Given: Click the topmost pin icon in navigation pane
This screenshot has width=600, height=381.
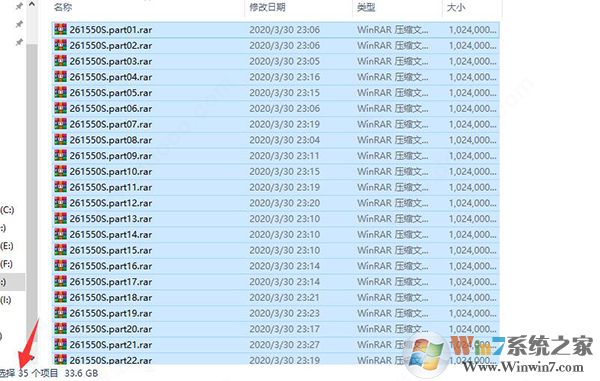Looking at the screenshot, I should click(19, 7).
